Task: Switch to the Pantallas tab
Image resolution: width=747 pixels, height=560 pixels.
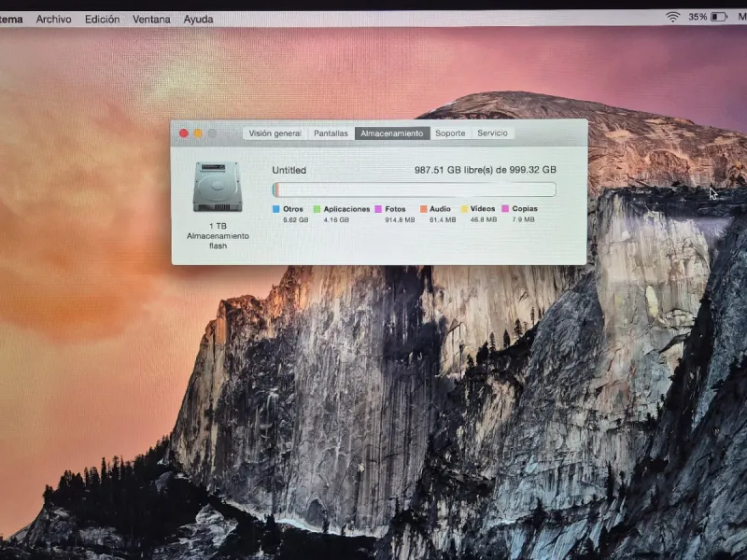Action: click(331, 133)
